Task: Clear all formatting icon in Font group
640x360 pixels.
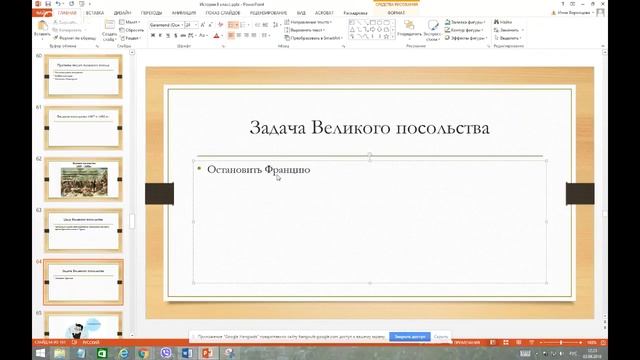Action: coord(220,25)
